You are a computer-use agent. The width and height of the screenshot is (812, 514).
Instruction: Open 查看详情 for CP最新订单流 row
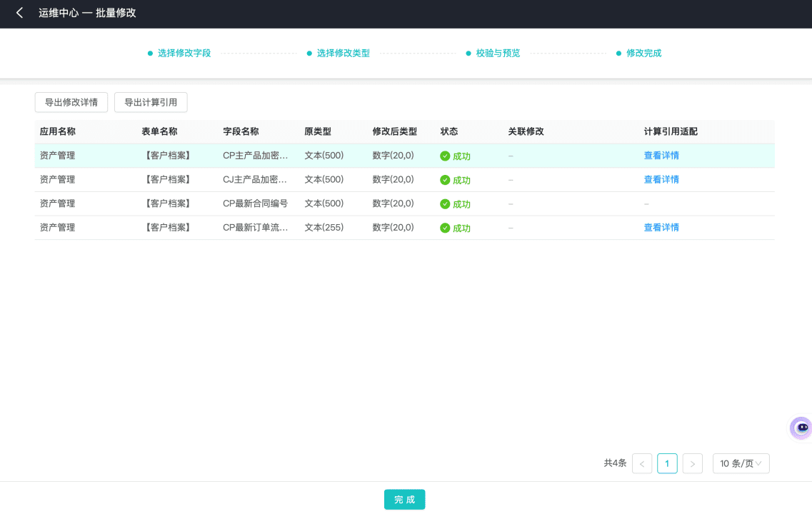(661, 227)
